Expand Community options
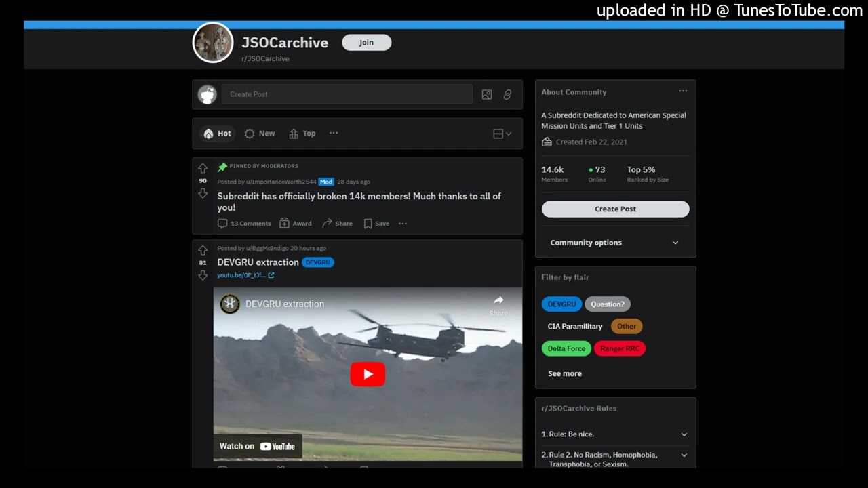 [615, 243]
